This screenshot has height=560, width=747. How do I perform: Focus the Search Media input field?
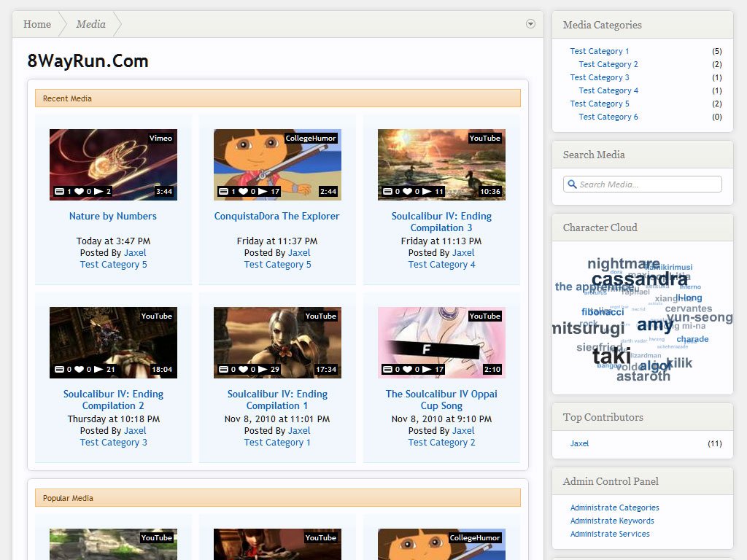(642, 184)
